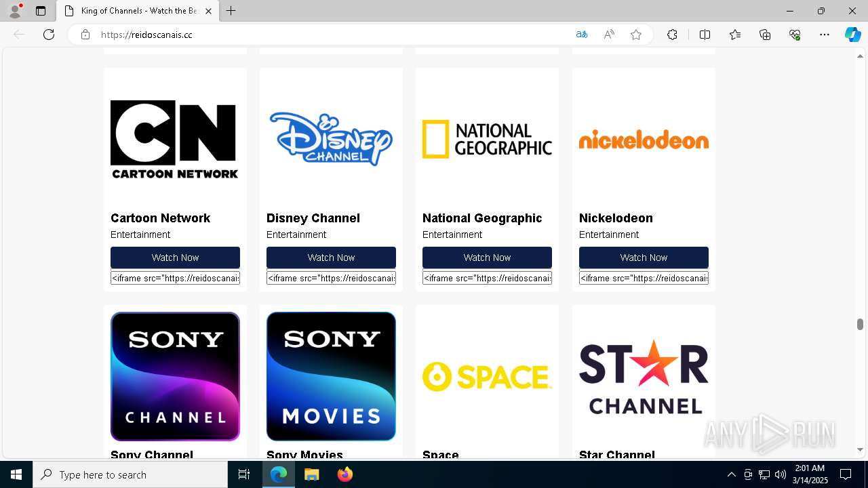Show hidden system tray icons
Screen dimensions: 868x488
731,474
